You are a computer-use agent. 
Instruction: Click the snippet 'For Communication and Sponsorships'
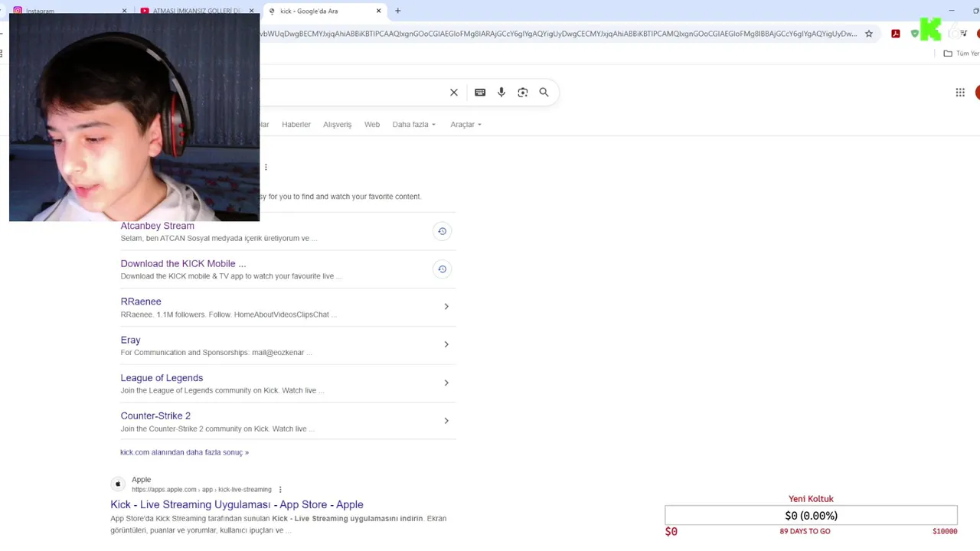tap(216, 353)
